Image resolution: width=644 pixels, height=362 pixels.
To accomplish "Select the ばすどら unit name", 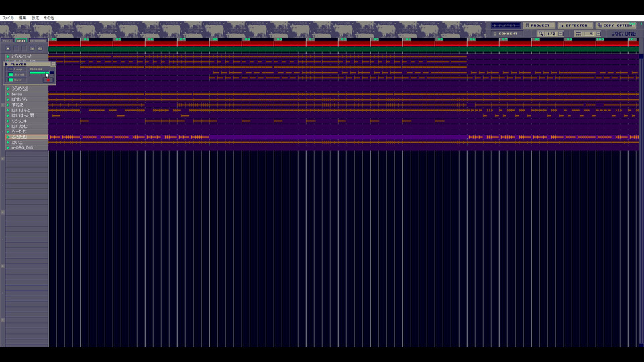I will coord(19,99).
